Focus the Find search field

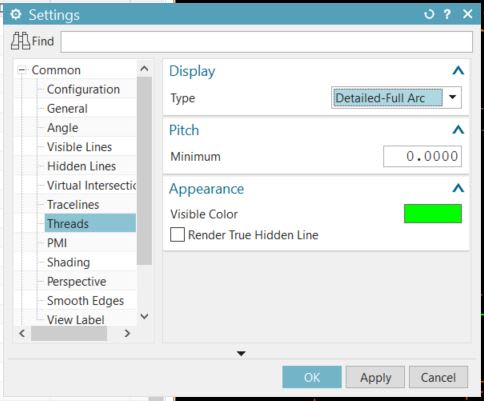pyautogui.click(x=267, y=42)
